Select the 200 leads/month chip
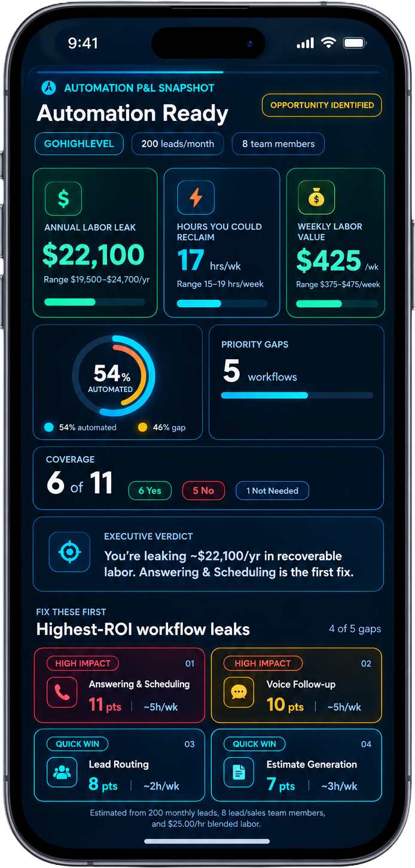 [178, 144]
